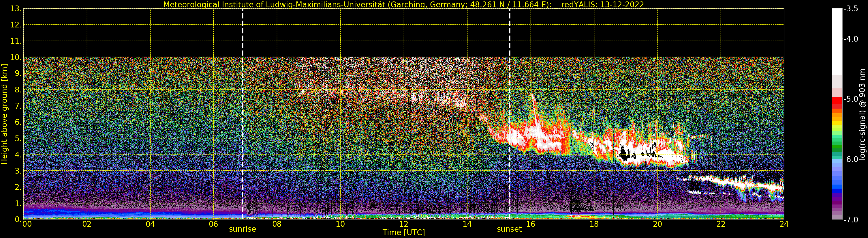The image size is (868, 238).
Task: Click the '04' time tick label
Action: (x=150, y=224)
